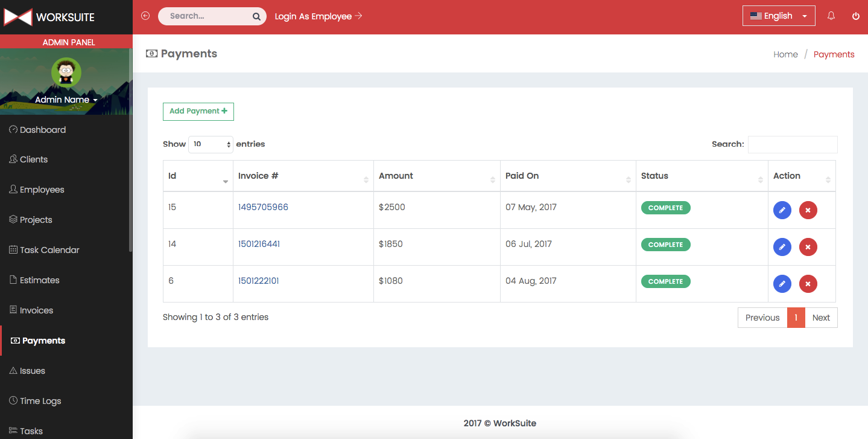Go to Dashboard in sidebar
Viewport: 868px width, 439px height.
point(42,130)
